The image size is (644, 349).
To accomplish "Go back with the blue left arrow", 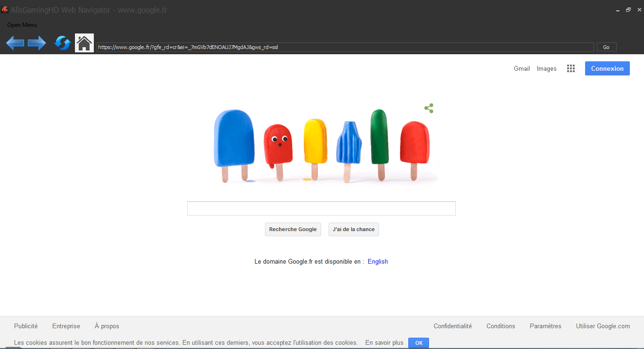I will tap(15, 43).
